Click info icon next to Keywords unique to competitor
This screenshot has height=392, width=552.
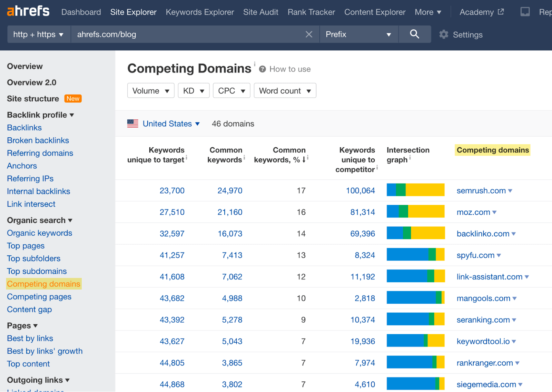pos(377,167)
